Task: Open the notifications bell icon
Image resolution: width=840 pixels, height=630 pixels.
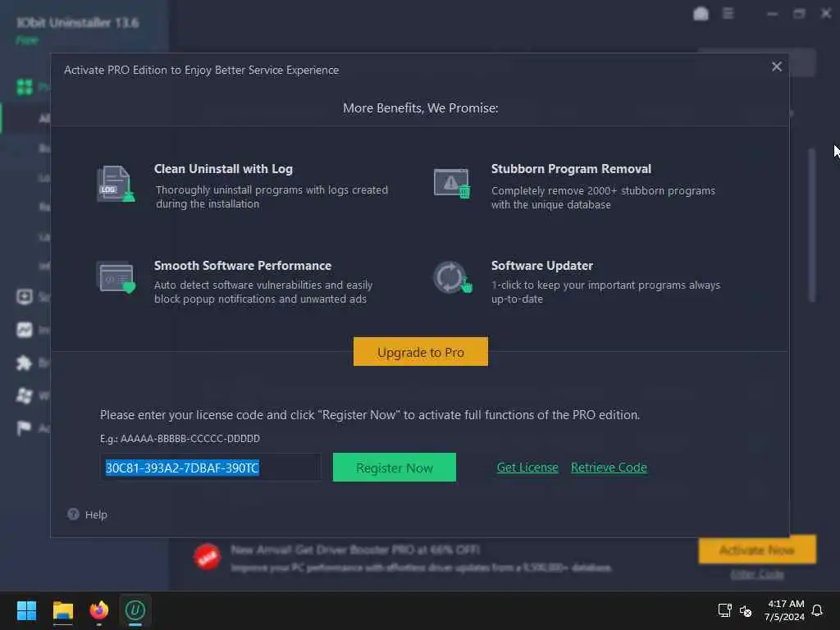Action: point(817,610)
